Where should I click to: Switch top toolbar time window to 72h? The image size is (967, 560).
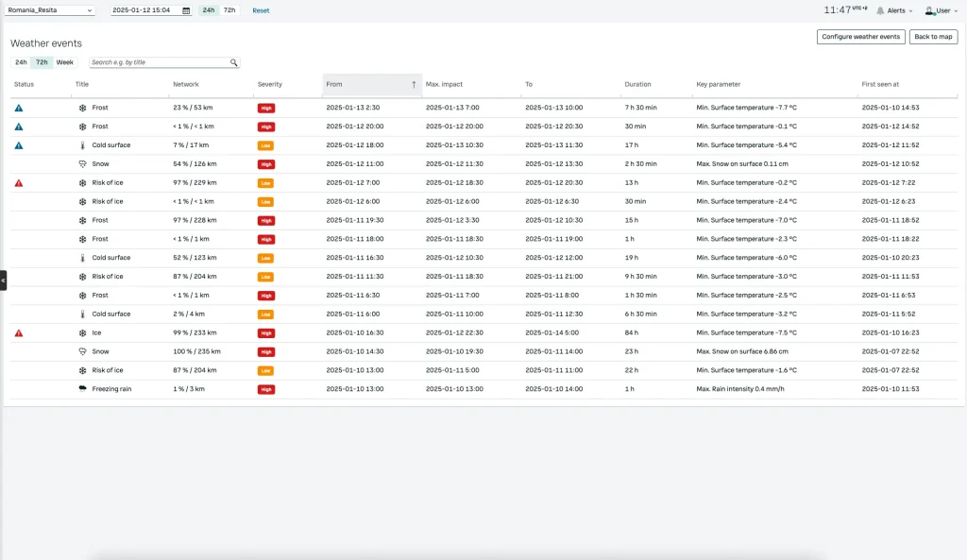(229, 10)
